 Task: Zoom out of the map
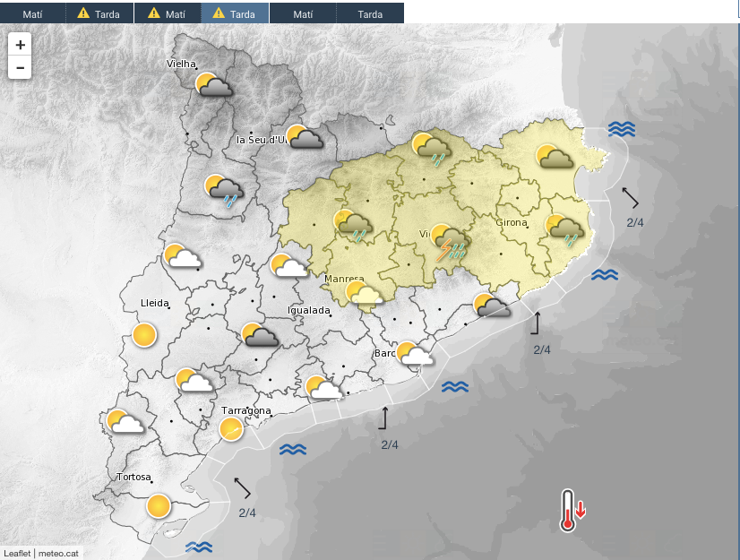click(20, 67)
